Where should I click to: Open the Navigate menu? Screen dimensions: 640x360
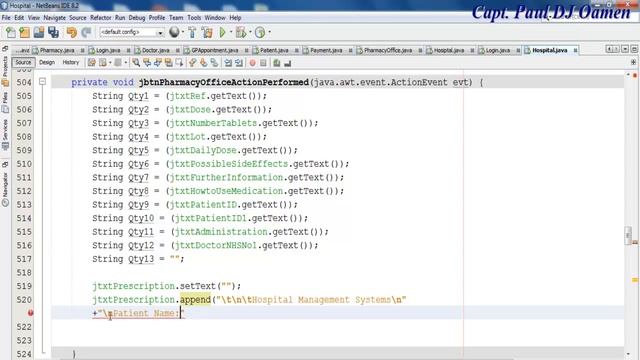[55, 18]
